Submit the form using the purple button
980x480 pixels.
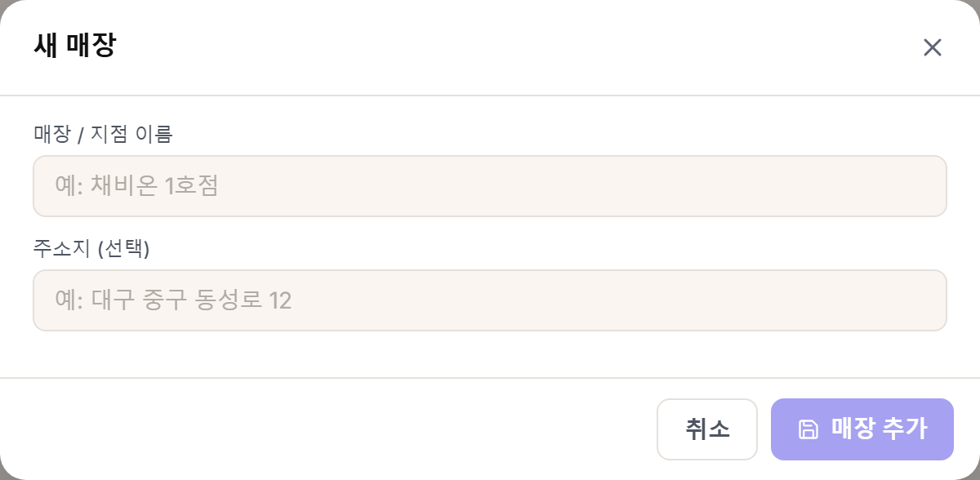[862, 429]
